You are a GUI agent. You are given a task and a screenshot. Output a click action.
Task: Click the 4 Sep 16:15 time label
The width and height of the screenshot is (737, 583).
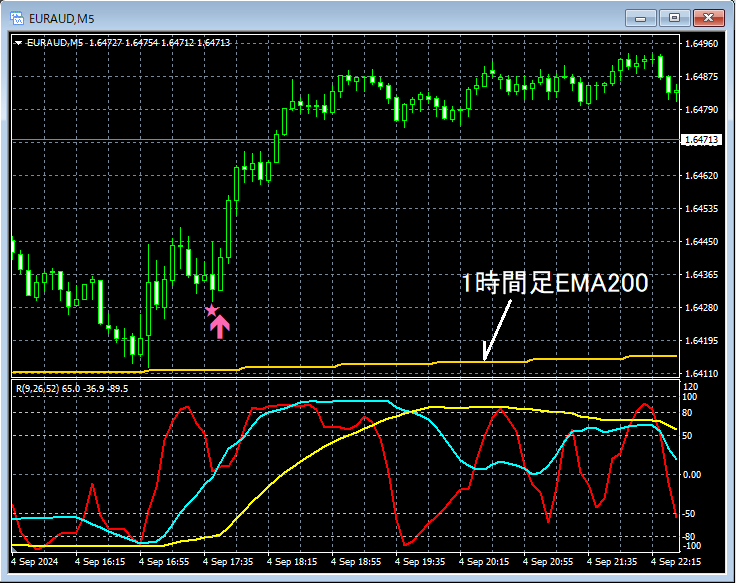[x=100, y=562]
